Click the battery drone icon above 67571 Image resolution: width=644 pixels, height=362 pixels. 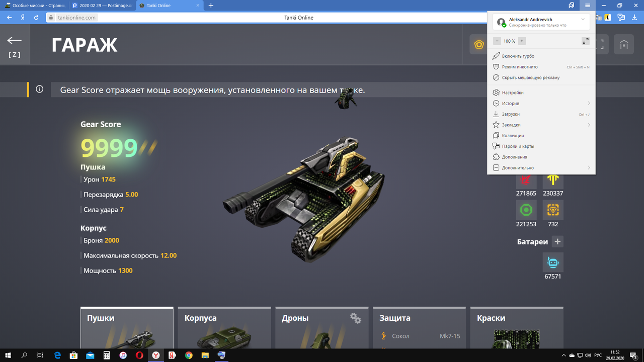(553, 262)
